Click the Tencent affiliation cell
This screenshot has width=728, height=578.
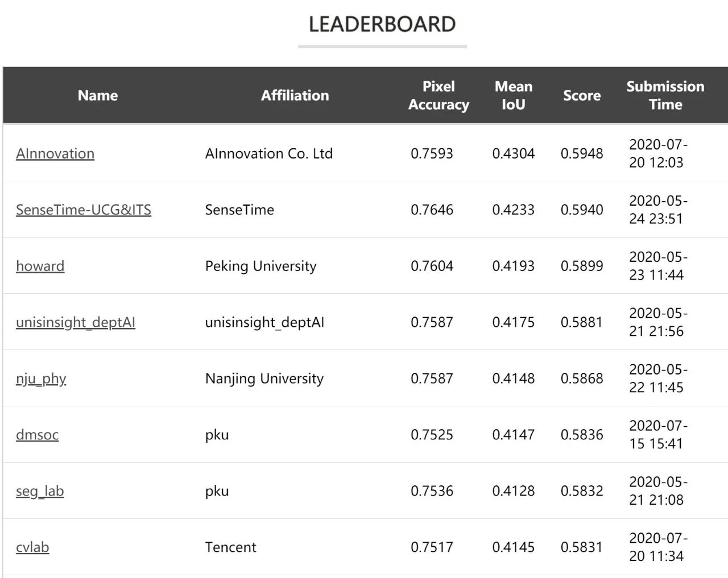tap(230, 547)
